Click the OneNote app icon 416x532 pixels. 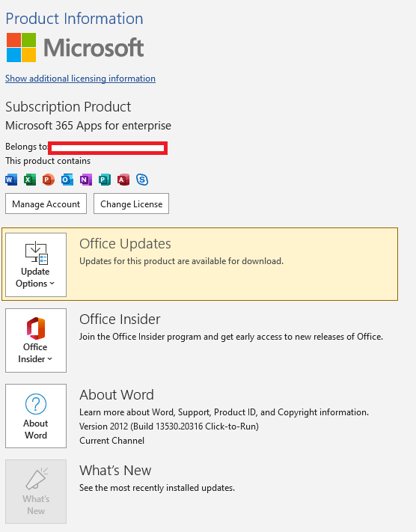[x=86, y=180]
